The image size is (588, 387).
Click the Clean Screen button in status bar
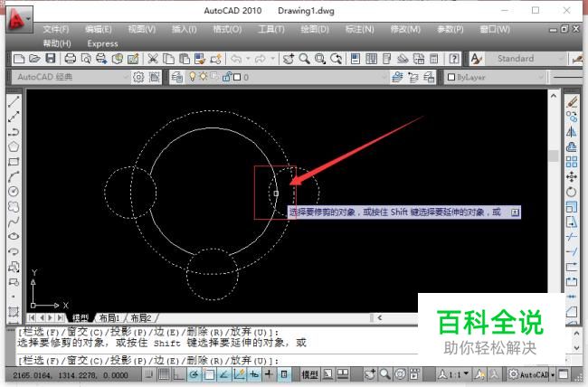[x=564, y=373]
